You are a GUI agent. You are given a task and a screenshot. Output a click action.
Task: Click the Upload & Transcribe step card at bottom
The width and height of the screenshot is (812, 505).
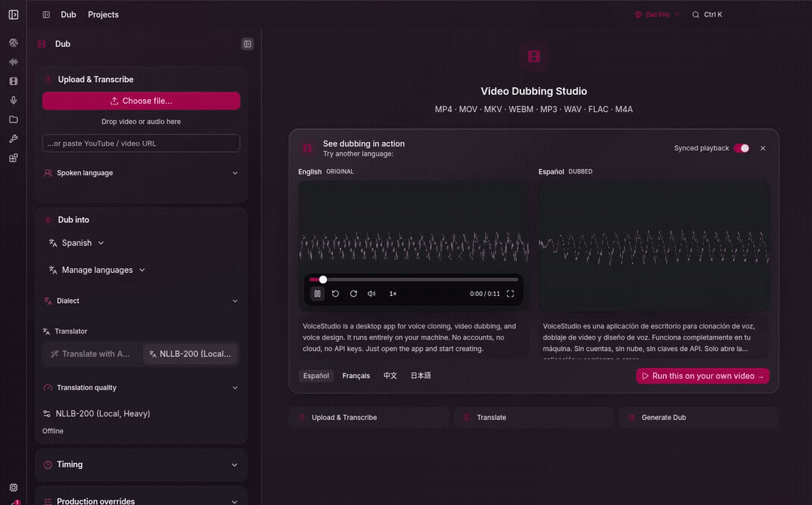click(x=368, y=418)
